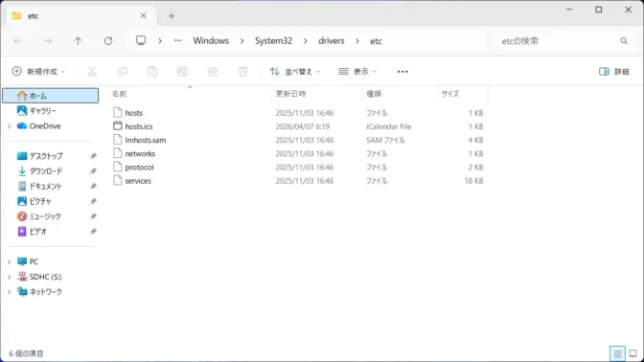Viewport: 644px width, 362px height.
Task: Navigate to Windows in breadcrumb
Action: click(x=211, y=40)
